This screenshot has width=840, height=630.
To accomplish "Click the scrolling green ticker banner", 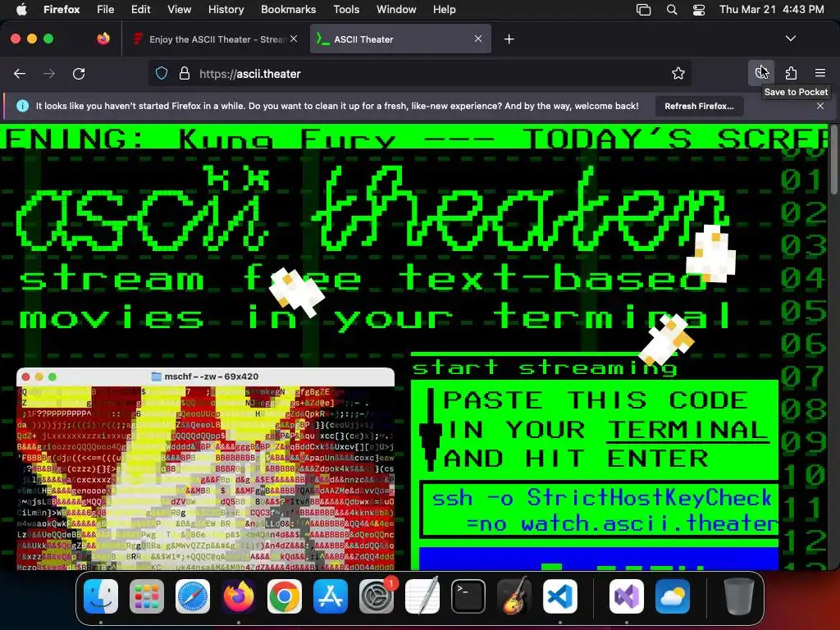I will (x=413, y=137).
